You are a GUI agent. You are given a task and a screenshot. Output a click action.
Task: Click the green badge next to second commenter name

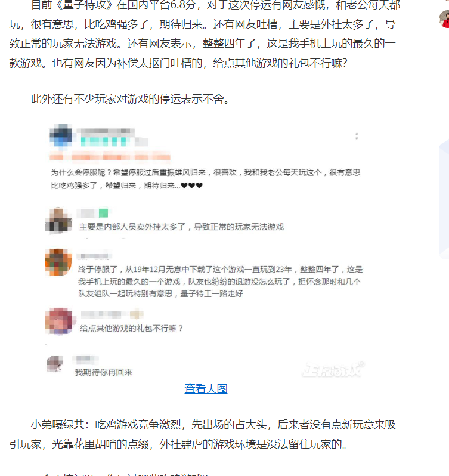[103, 213]
